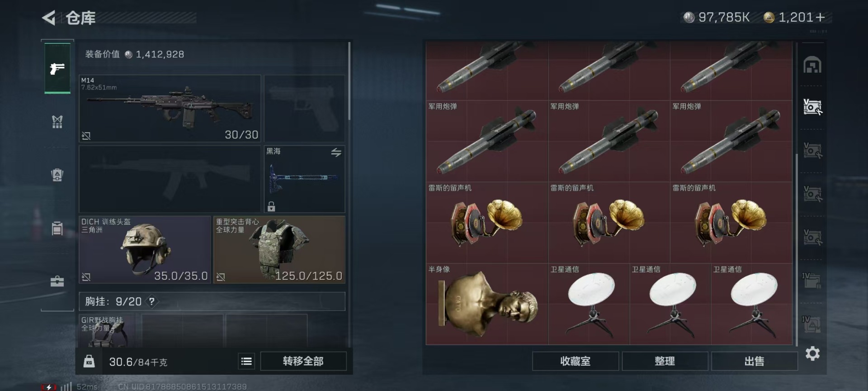Select the weapons pistol tab in sidebar
Screen dimensions: 868x391
(x=57, y=69)
